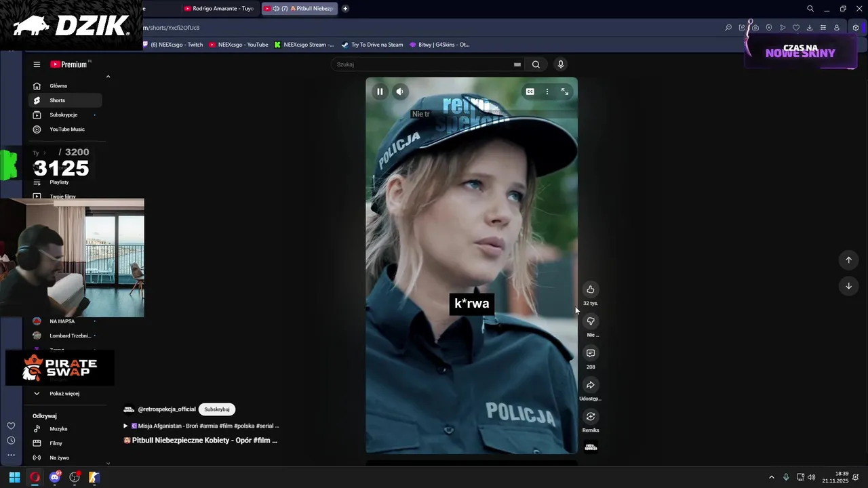Open browser tab search magnifier
The height and width of the screenshot is (488, 868).
click(810, 9)
